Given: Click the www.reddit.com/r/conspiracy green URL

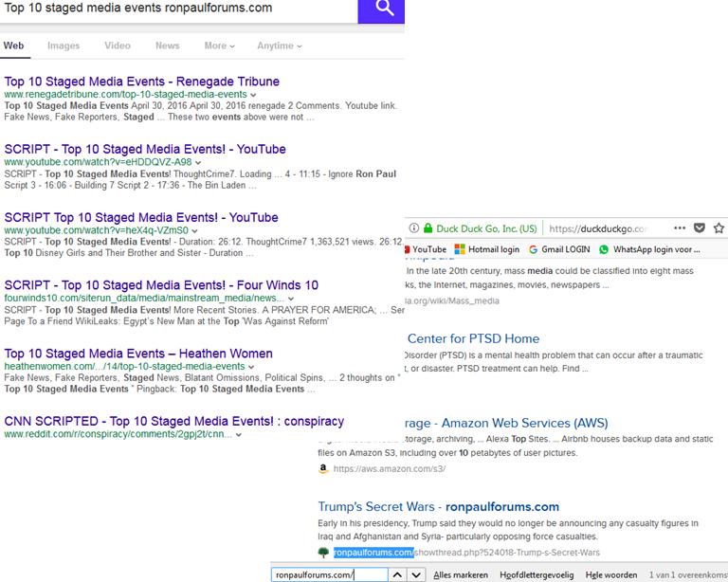Looking at the screenshot, I should coord(118,434).
